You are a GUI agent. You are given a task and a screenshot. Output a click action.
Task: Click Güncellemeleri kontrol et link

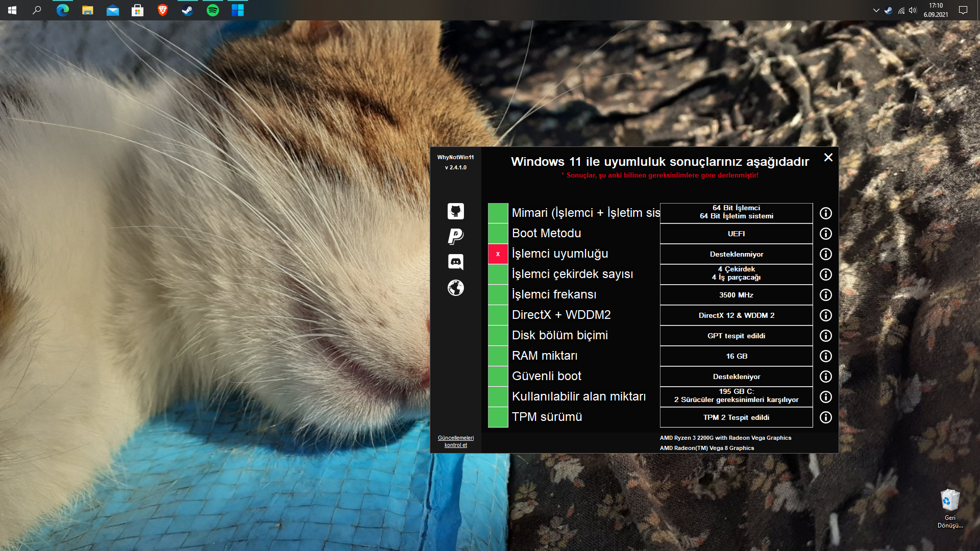coord(455,441)
